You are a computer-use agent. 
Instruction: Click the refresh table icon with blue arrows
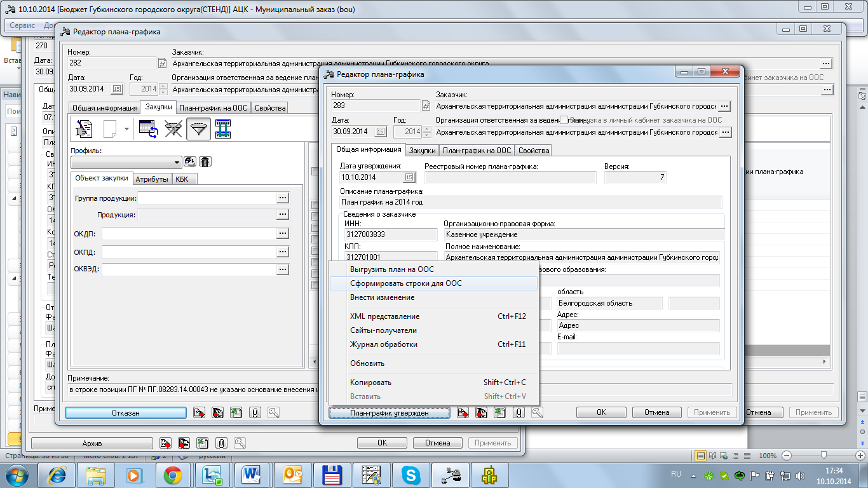point(148,129)
